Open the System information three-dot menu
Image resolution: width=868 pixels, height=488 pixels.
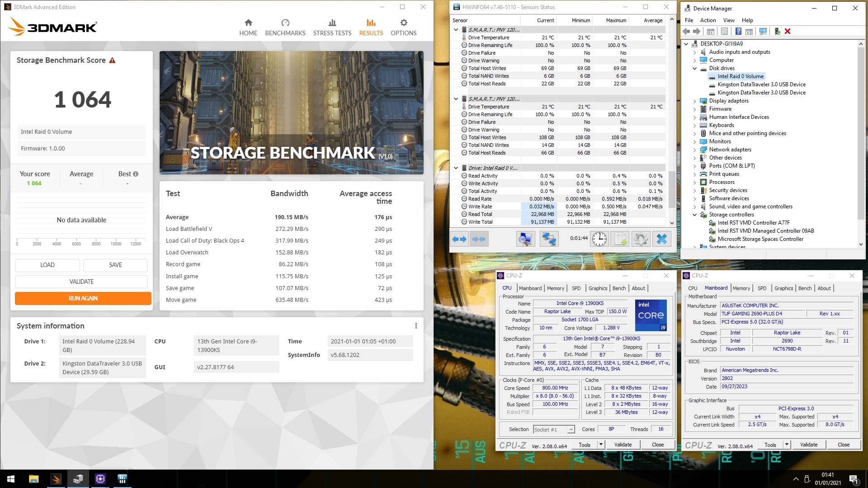point(416,326)
